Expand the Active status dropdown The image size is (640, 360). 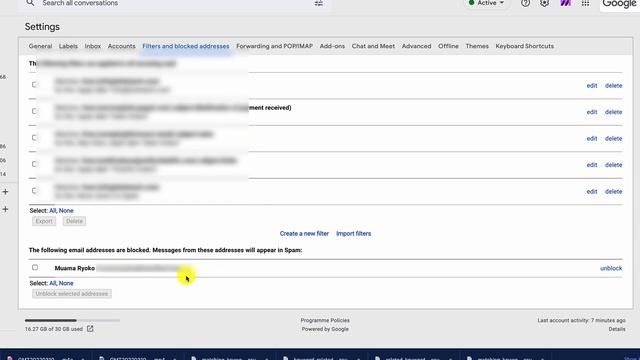486,3
